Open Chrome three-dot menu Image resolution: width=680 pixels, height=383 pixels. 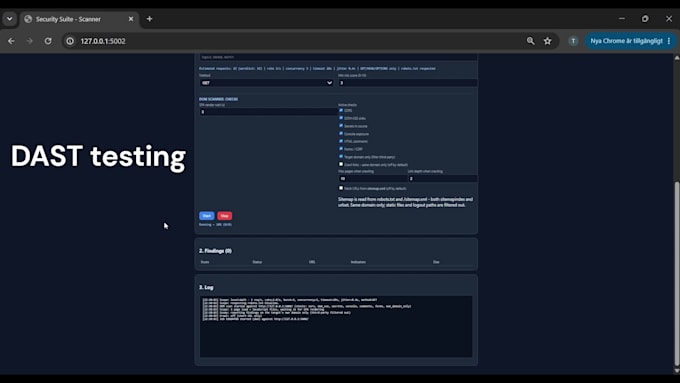pos(669,41)
